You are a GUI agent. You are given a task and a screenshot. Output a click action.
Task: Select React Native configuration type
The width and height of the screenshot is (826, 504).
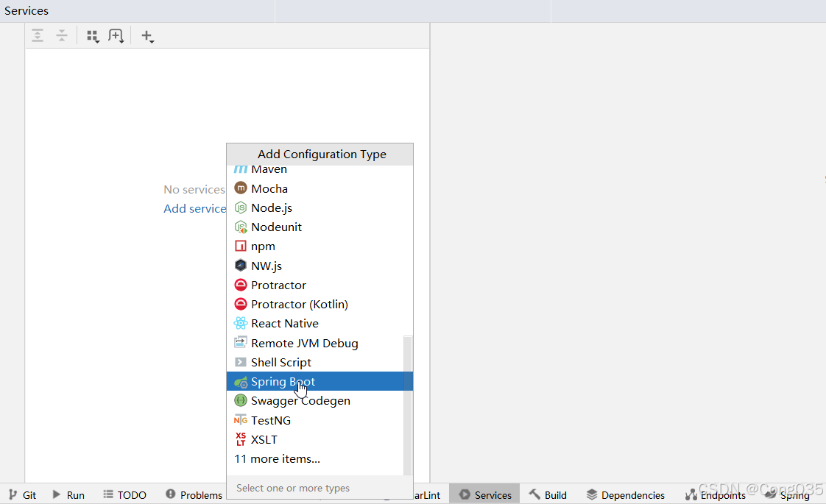point(320,323)
